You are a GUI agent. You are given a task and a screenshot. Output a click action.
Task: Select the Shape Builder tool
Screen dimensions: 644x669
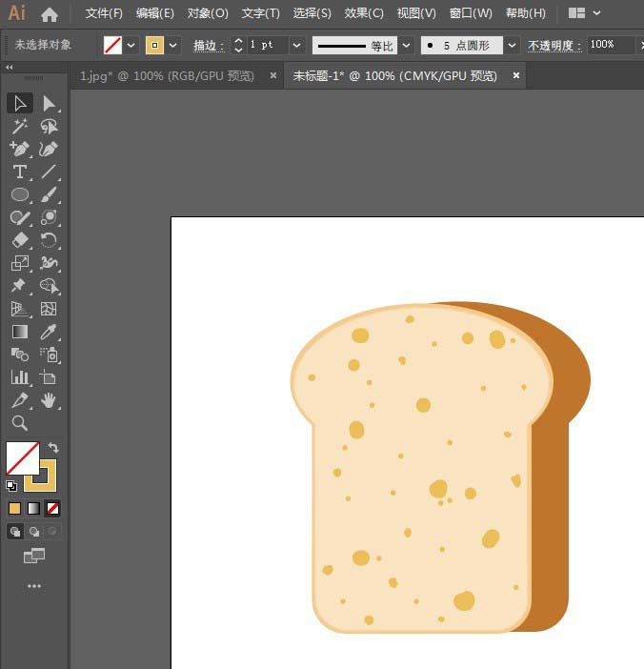click(x=49, y=286)
